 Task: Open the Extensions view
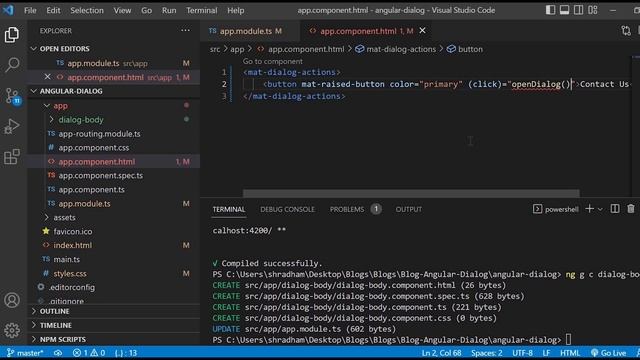pyautogui.click(x=12, y=157)
